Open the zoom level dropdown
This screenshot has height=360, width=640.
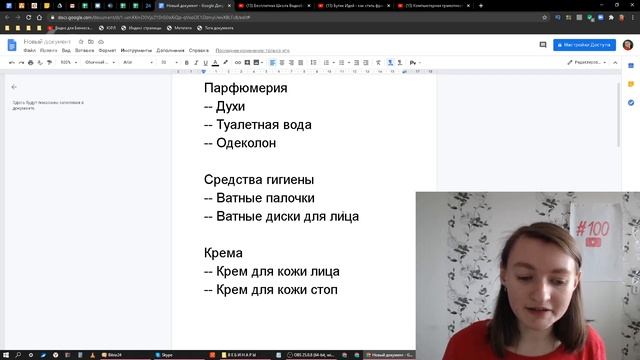(69, 62)
